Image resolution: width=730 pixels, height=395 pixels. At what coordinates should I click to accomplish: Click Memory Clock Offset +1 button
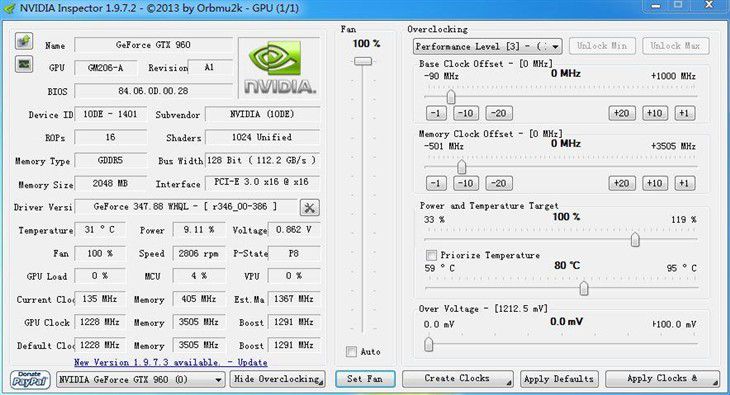point(684,183)
